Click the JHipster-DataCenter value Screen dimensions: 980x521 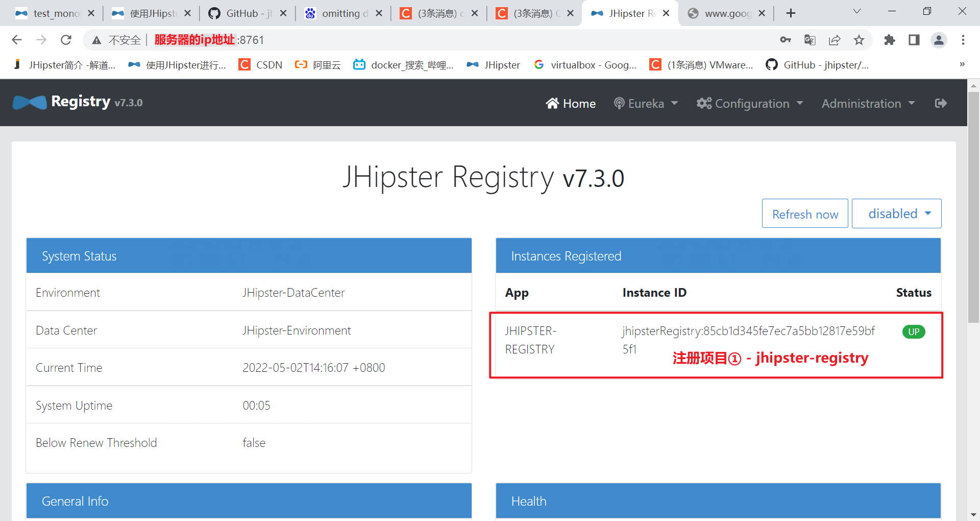click(293, 293)
